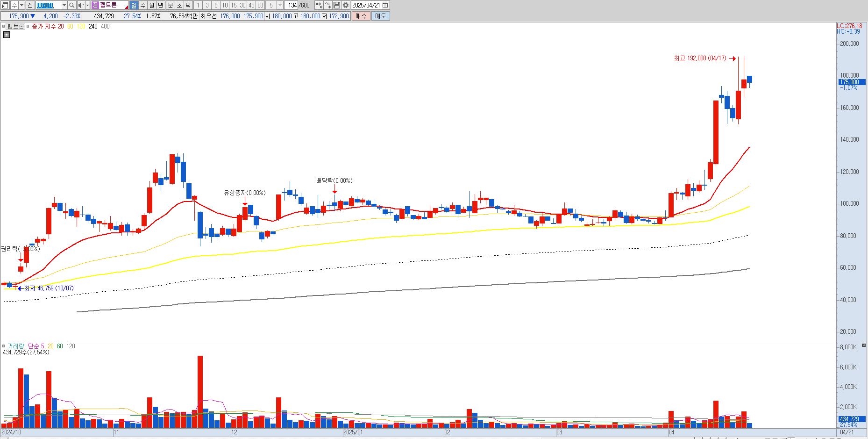
Task: Click the 종가 지수 moving average label
Action: tap(44, 26)
